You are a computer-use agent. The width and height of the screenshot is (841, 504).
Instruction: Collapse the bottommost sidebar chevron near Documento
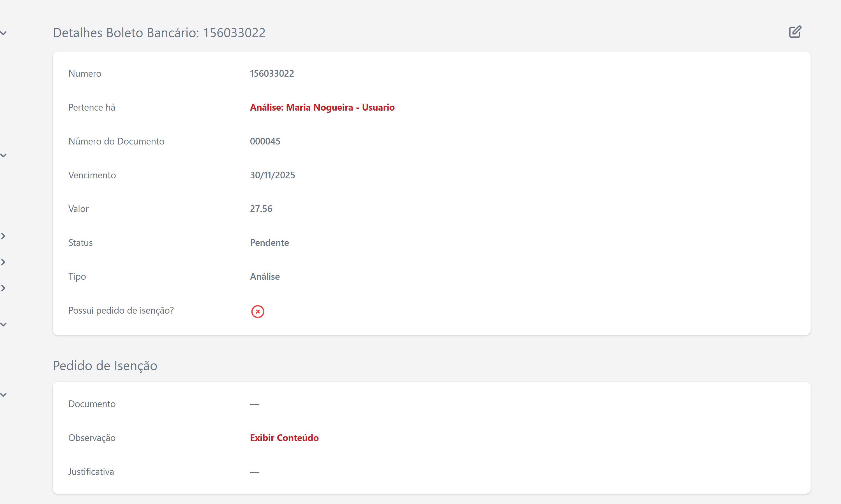[3, 395]
